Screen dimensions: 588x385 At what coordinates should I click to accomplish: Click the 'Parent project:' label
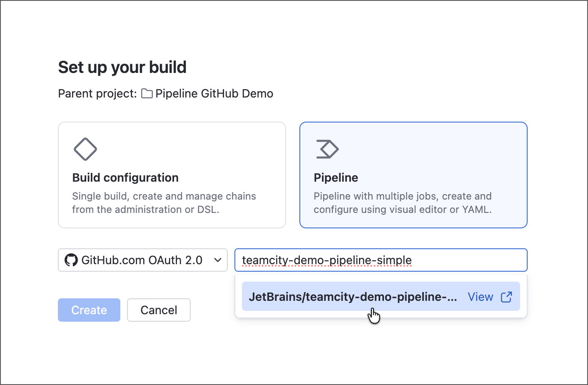tap(97, 93)
